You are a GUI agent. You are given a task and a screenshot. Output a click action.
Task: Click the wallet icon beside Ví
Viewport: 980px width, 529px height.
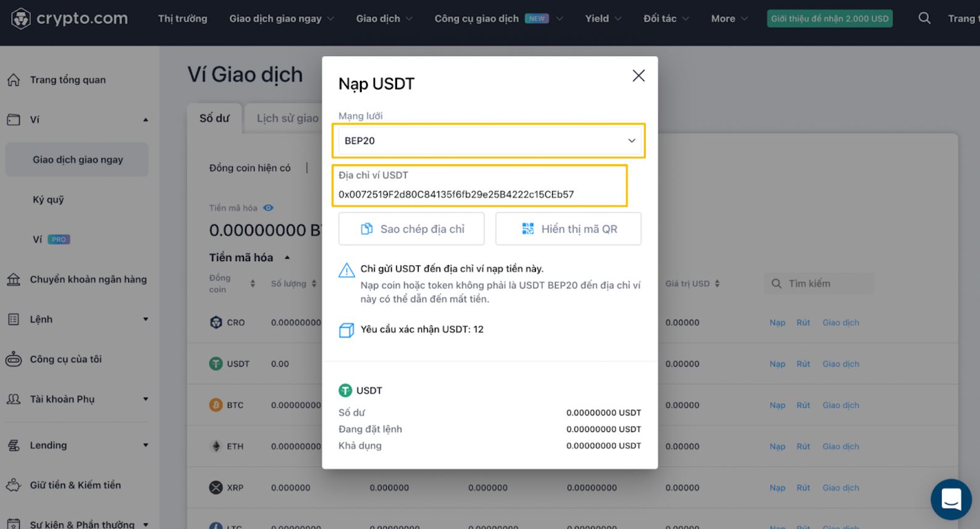(14, 120)
